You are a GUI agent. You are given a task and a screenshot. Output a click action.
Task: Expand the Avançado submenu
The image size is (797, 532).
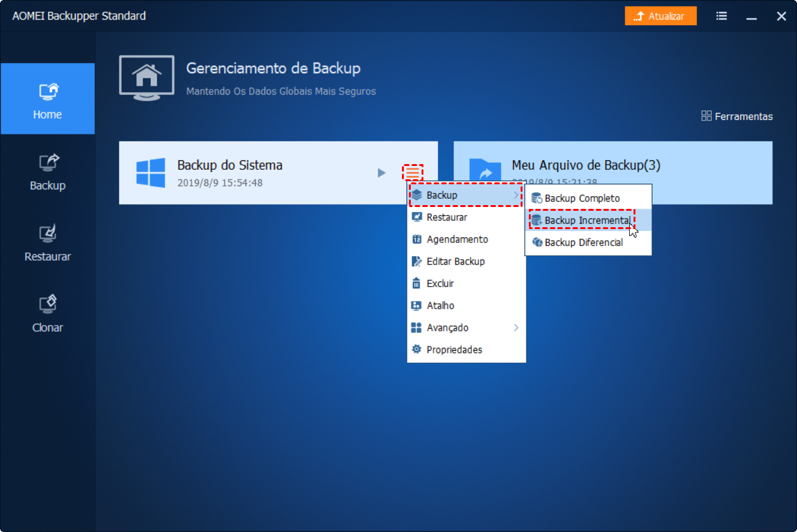[466, 328]
